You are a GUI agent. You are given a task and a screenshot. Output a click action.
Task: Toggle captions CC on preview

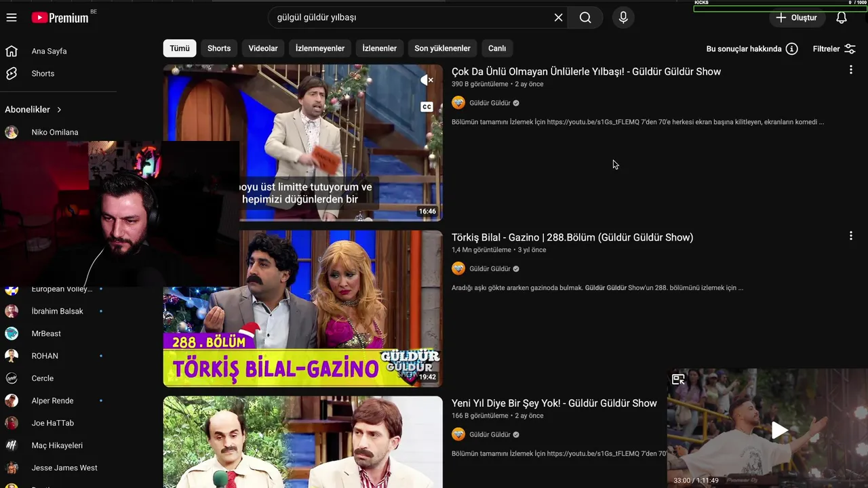427,106
